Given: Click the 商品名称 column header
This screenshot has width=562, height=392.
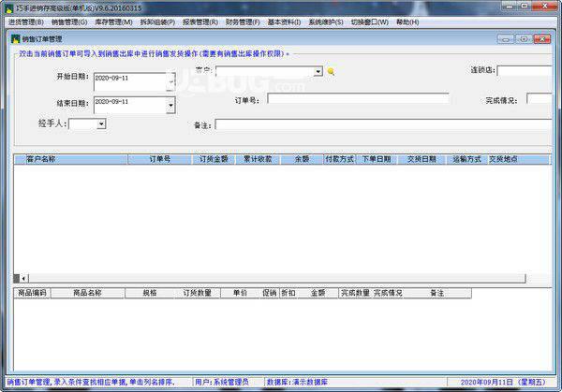Looking at the screenshot, I should click(x=87, y=293).
